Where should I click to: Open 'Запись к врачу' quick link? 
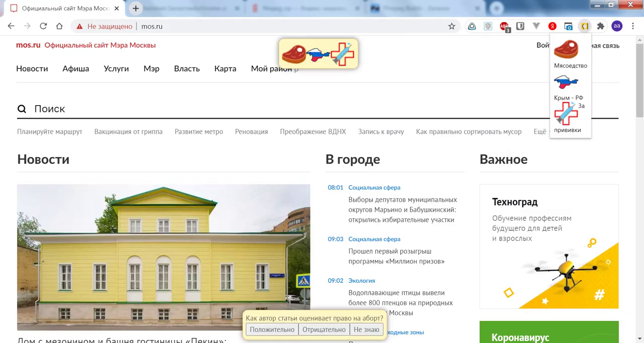coord(381,132)
